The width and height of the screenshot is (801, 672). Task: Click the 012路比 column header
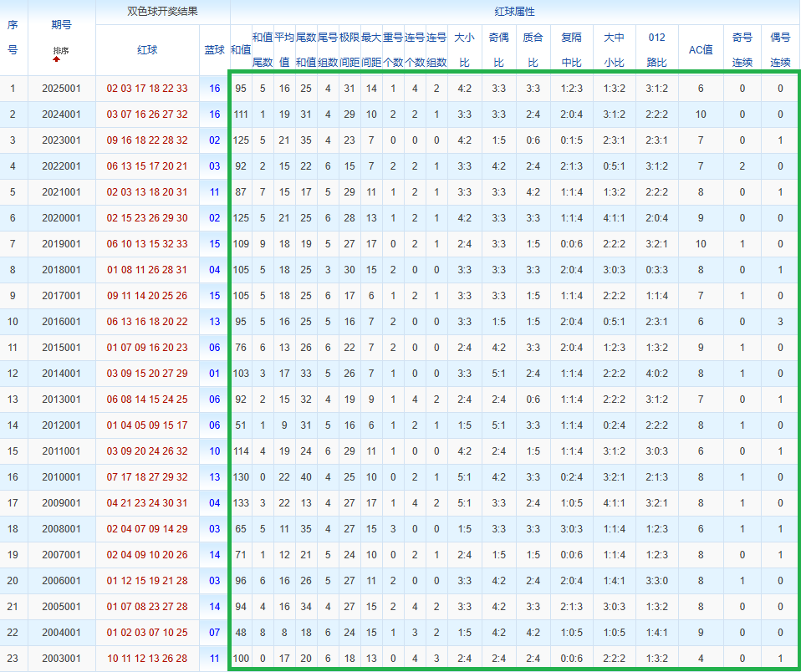point(656,49)
